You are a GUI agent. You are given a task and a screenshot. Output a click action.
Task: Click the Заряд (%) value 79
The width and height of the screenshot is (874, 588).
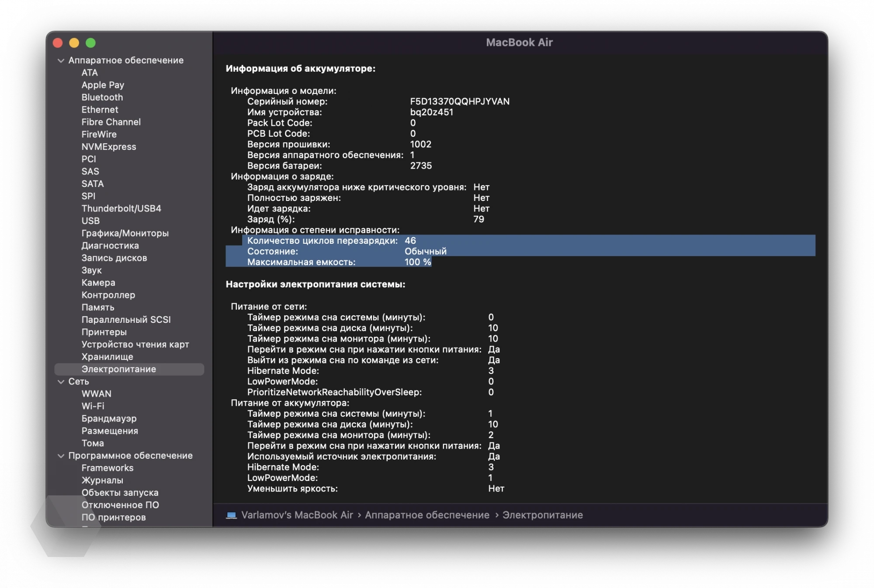[479, 219]
